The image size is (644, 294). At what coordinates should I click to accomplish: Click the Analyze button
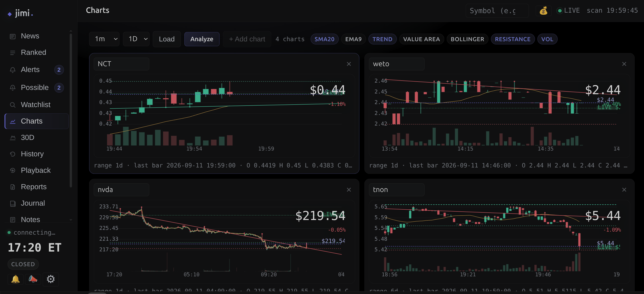pos(202,39)
